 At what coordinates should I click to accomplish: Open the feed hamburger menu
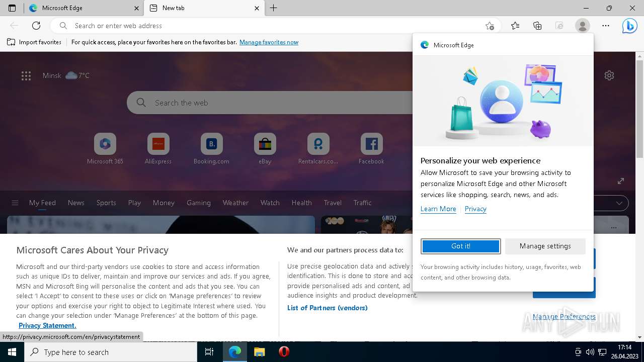tap(15, 203)
